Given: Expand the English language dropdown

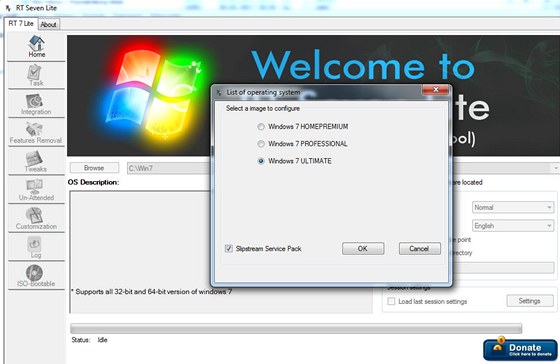Looking at the screenshot, I should pos(513,225).
